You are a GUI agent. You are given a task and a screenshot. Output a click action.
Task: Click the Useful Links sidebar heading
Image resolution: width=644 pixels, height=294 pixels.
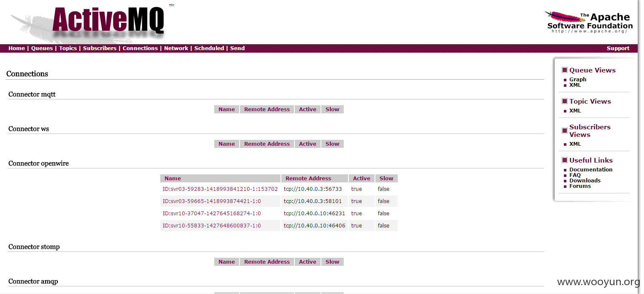pos(591,160)
